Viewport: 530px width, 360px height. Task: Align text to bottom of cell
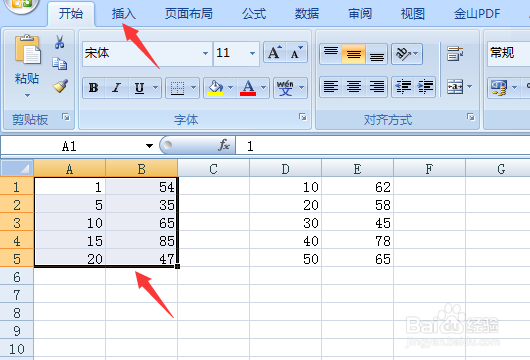(x=376, y=54)
